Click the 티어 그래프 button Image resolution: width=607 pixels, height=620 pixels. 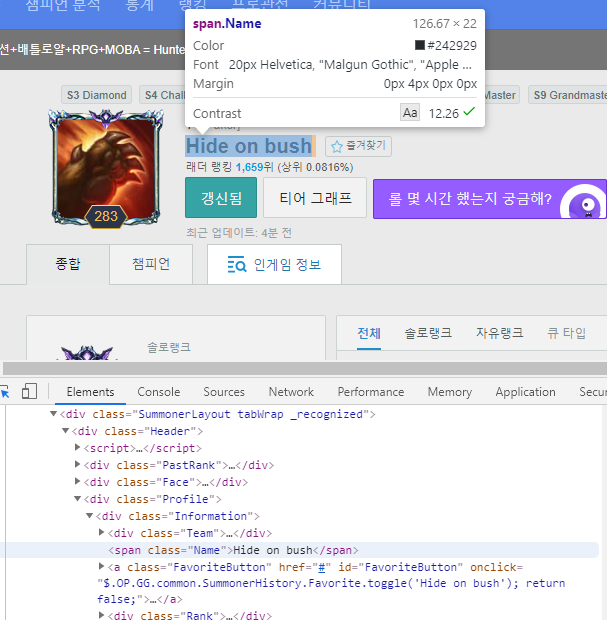pos(315,198)
